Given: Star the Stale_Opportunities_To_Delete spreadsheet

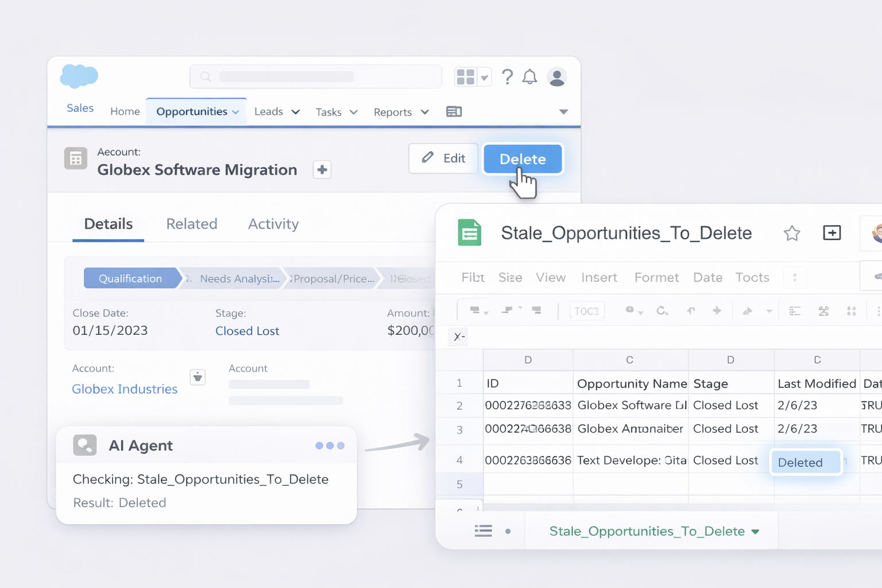Looking at the screenshot, I should point(792,233).
